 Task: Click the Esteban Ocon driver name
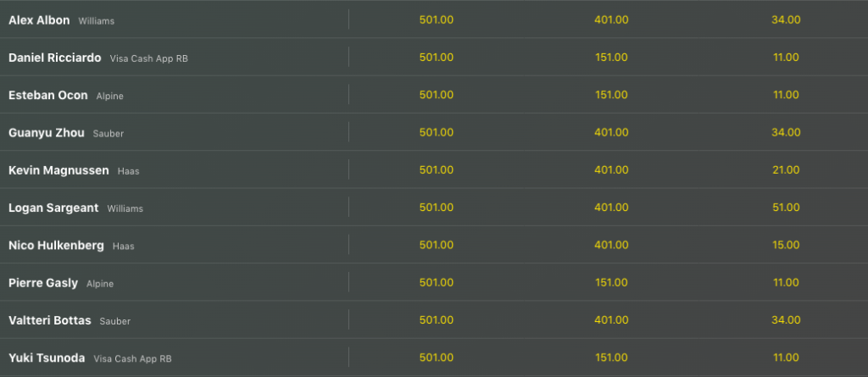48,95
